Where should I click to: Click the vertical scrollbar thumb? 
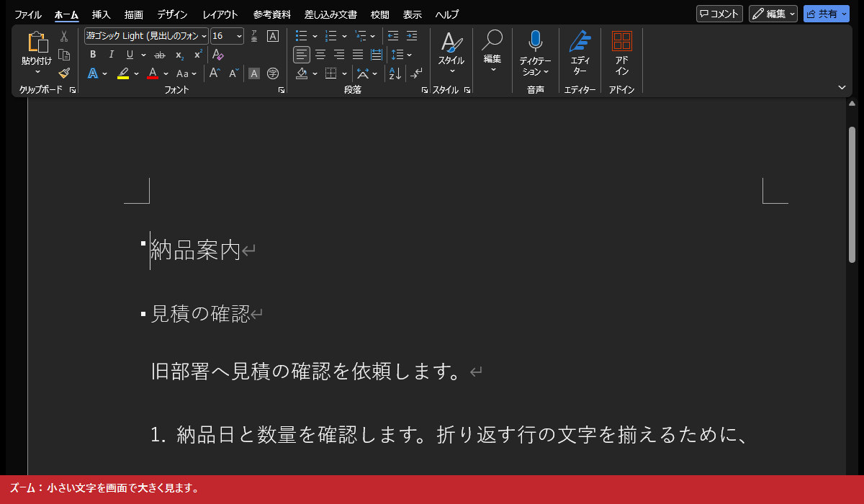coord(852,194)
